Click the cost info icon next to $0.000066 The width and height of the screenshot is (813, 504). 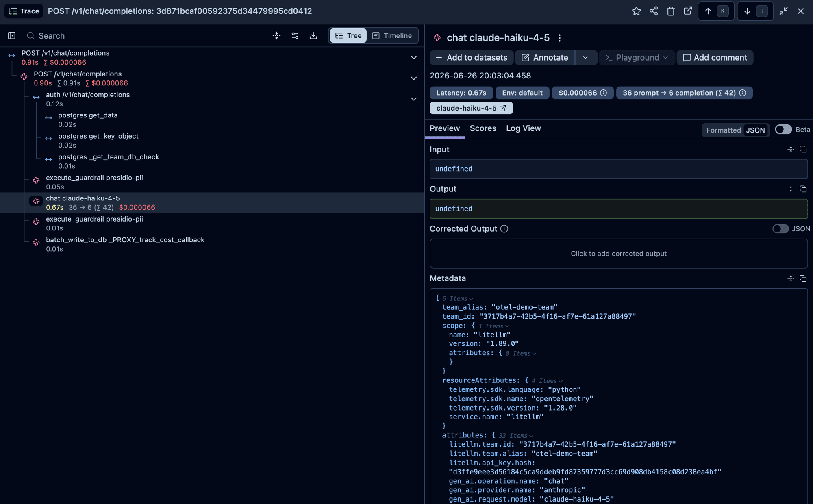click(x=604, y=93)
